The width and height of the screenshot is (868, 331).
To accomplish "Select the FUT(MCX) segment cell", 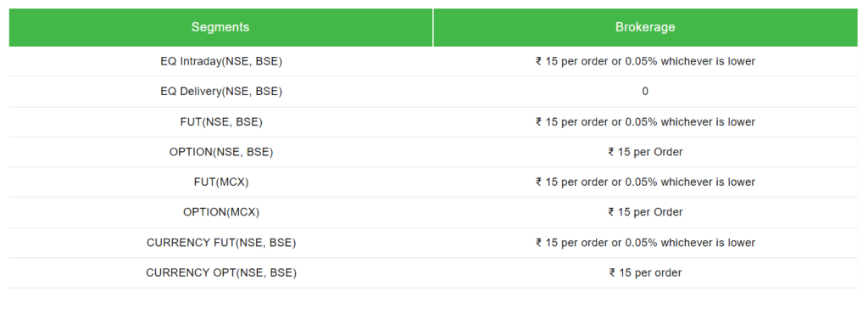I will pos(221,182).
